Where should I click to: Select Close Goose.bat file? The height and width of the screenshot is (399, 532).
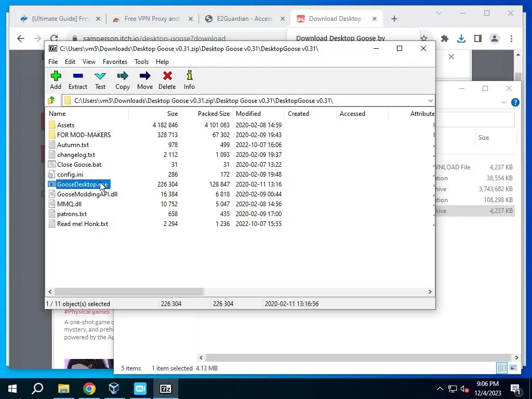pyautogui.click(x=79, y=165)
